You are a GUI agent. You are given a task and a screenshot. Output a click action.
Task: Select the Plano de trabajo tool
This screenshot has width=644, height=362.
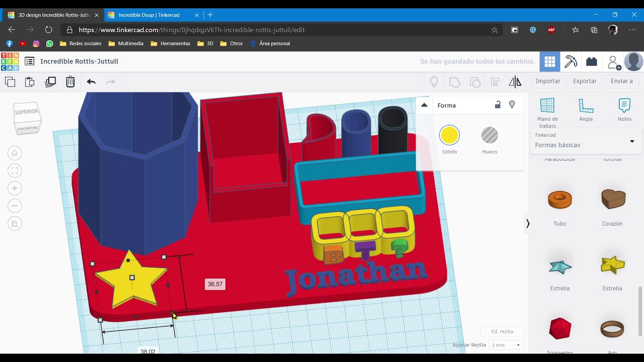(x=547, y=113)
